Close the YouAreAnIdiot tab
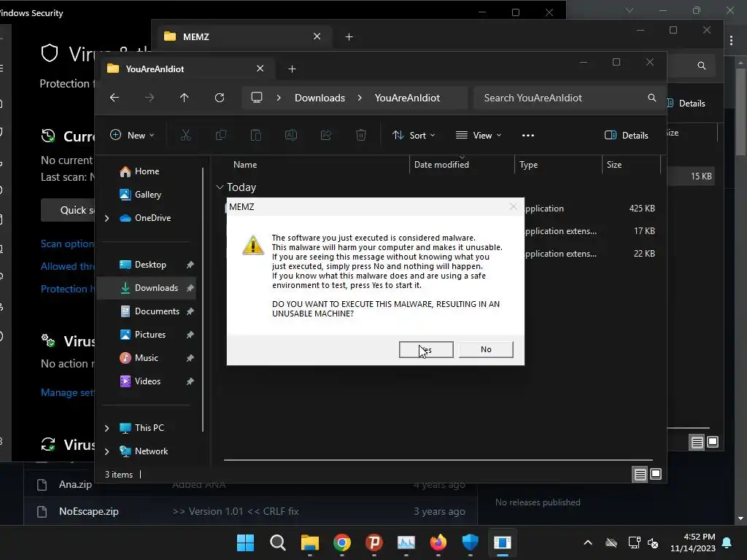Screen dimensions: 747x560 click(x=260, y=69)
